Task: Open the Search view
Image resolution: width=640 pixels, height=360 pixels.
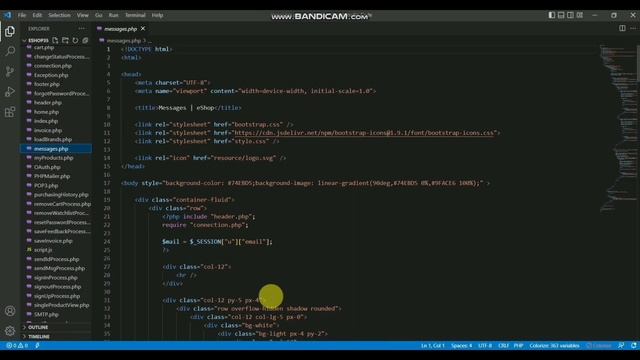Action: 10,51
